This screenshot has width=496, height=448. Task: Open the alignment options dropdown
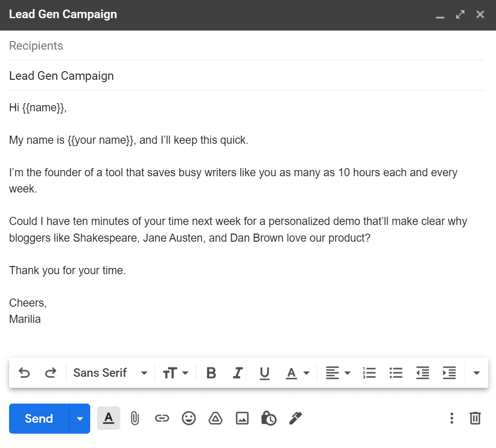(338, 373)
